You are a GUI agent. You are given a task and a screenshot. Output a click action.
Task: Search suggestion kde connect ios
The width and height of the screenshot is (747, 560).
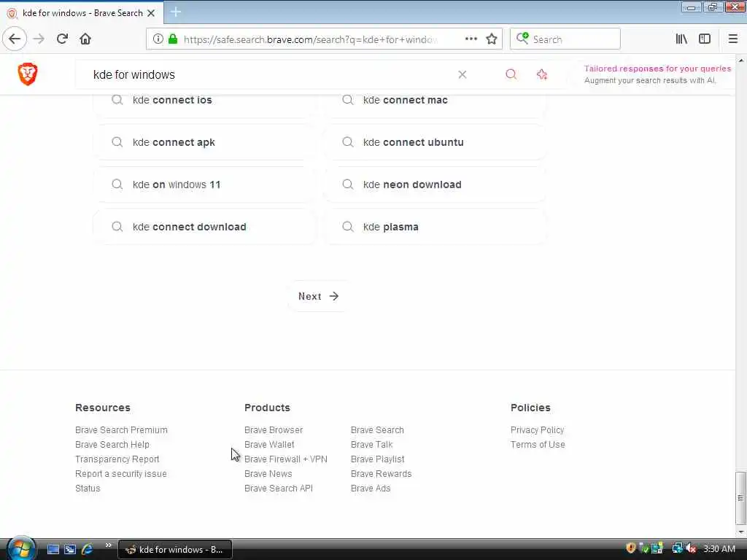pos(205,100)
